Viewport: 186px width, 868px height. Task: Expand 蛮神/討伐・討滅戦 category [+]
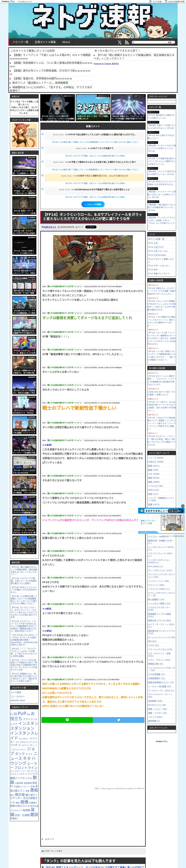click(x=149, y=544)
